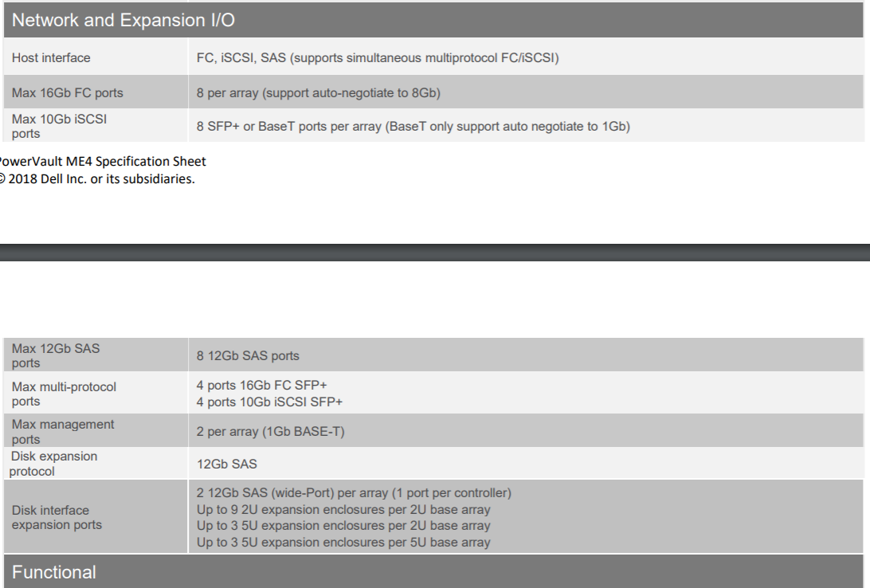Click the 4 ports 10Gb iSCSI SFP+ line

pyautogui.click(x=269, y=402)
